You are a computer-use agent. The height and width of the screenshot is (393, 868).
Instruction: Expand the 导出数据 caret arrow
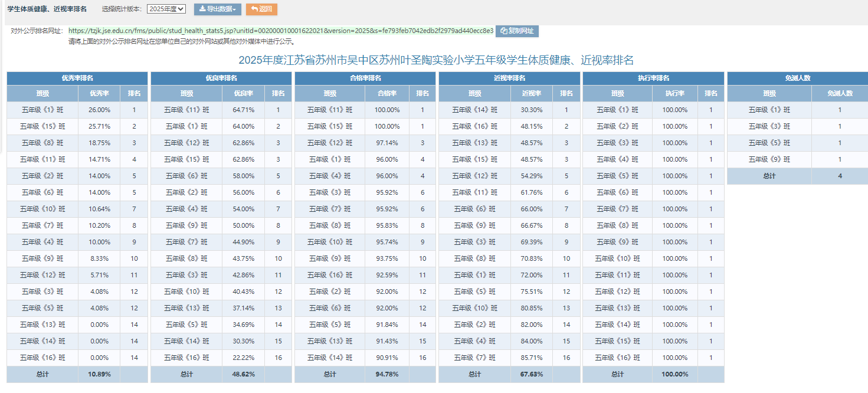coord(234,10)
